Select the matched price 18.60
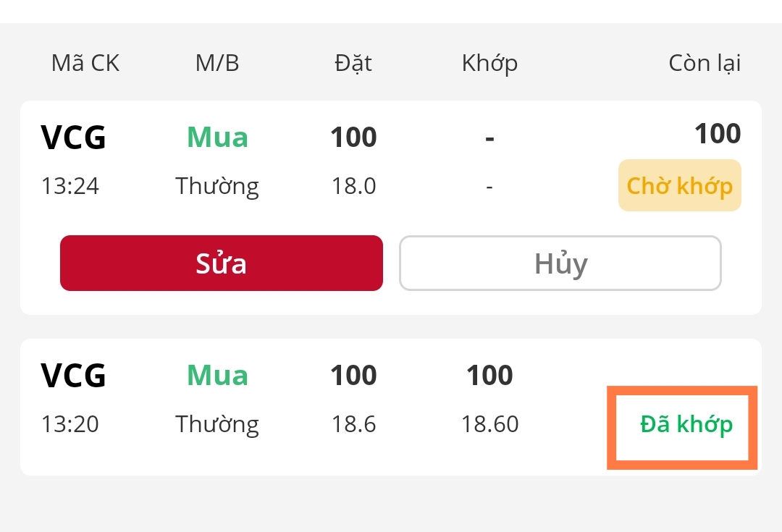Image resolution: width=782 pixels, height=532 pixels. click(x=489, y=424)
